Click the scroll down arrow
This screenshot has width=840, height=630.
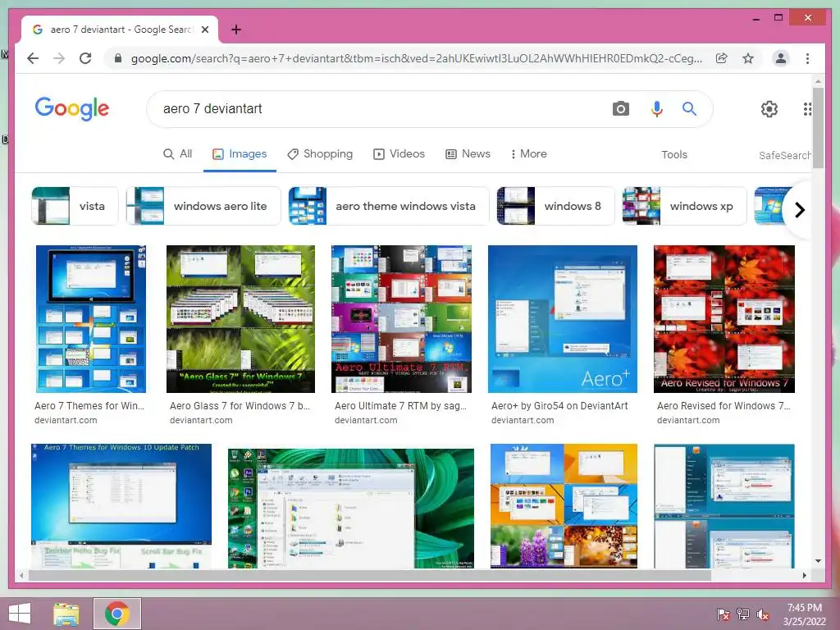click(818, 561)
